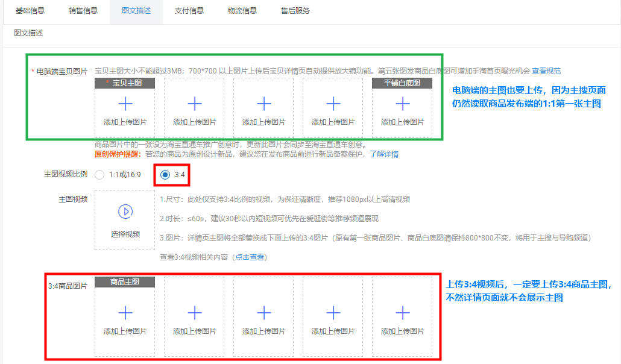Click the second upload slot in 3:4 row
The image size is (621, 364).
tap(194, 313)
